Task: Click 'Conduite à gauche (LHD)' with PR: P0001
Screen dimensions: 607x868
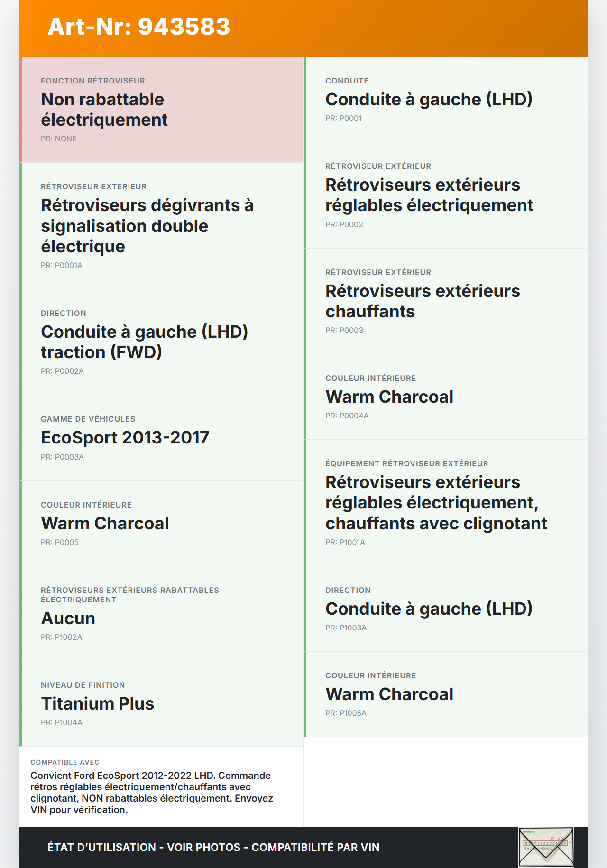Action: (429, 100)
